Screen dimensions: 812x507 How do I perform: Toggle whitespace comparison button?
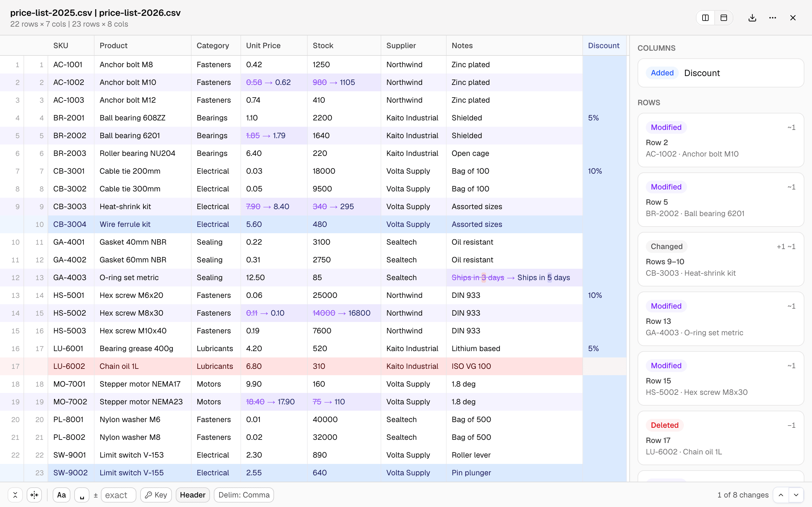[x=82, y=495]
